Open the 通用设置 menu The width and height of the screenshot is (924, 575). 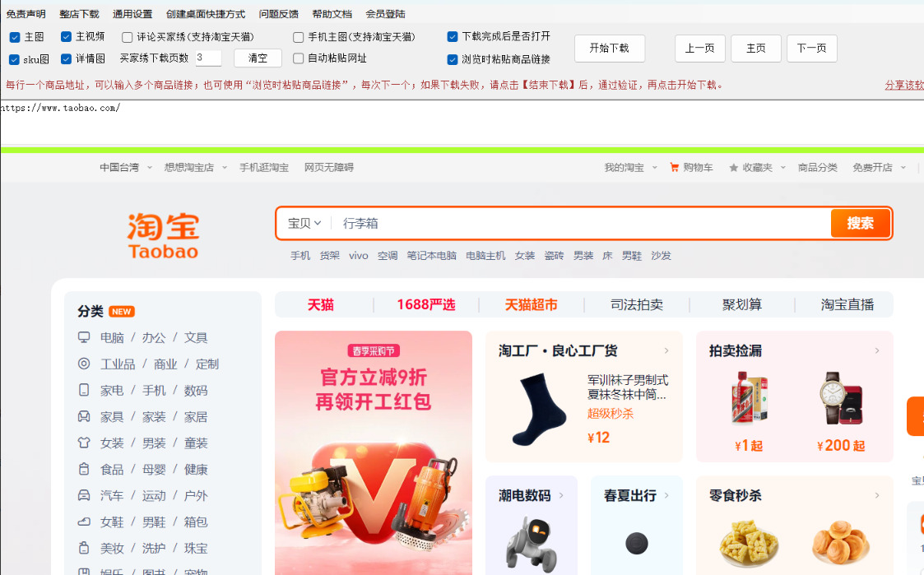coord(132,14)
